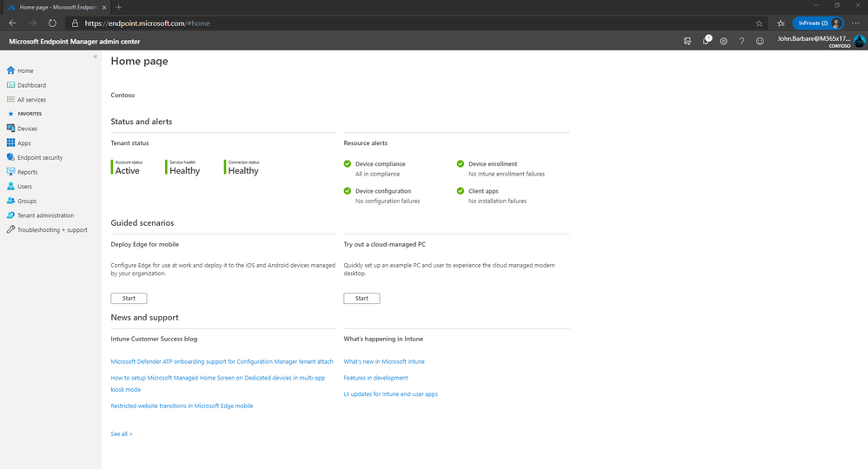This screenshot has width=868, height=469.
Task: Bookmark this page with the star icon
Action: point(759,23)
